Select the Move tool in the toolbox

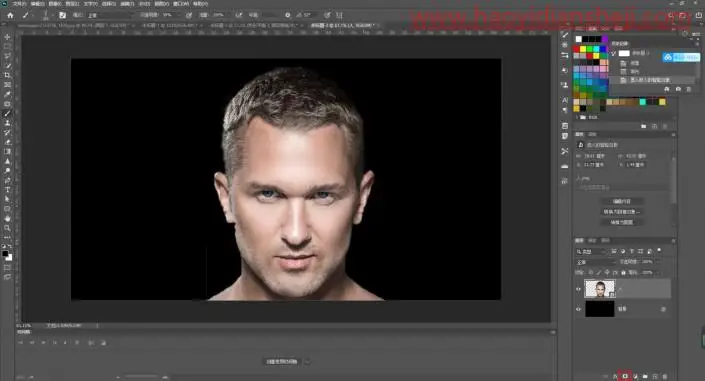coord(7,37)
